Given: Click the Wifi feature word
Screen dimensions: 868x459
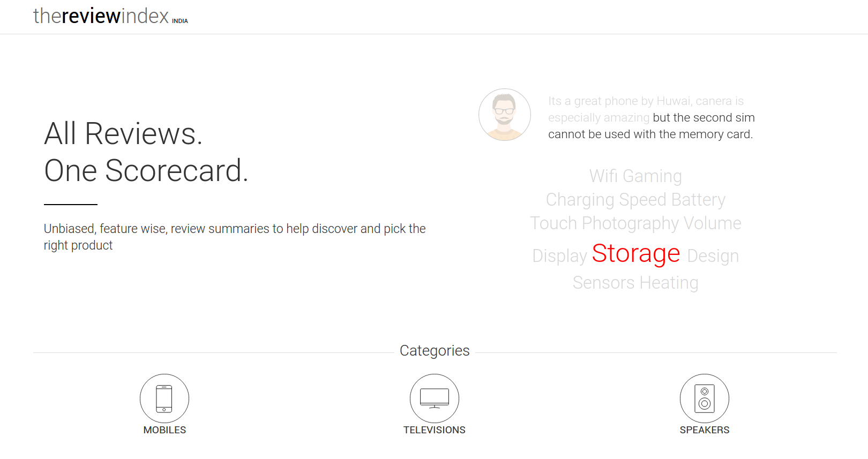Looking at the screenshot, I should 603,176.
